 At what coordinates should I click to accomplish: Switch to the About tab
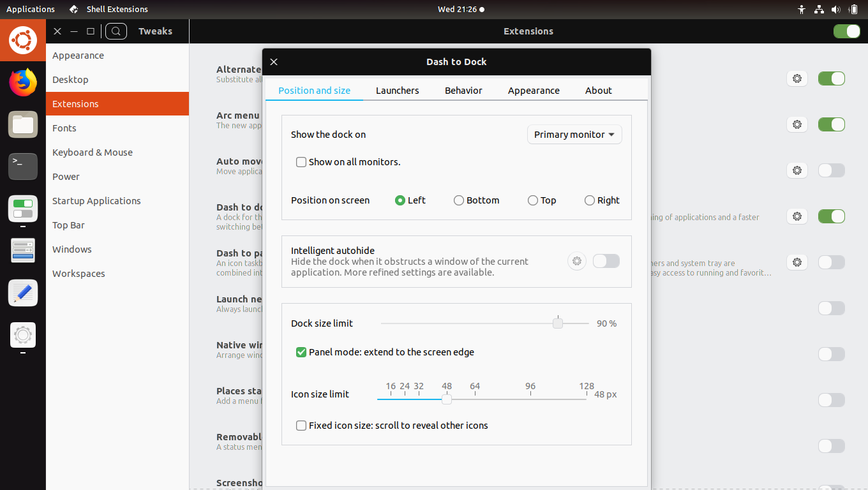tap(599, 91)
